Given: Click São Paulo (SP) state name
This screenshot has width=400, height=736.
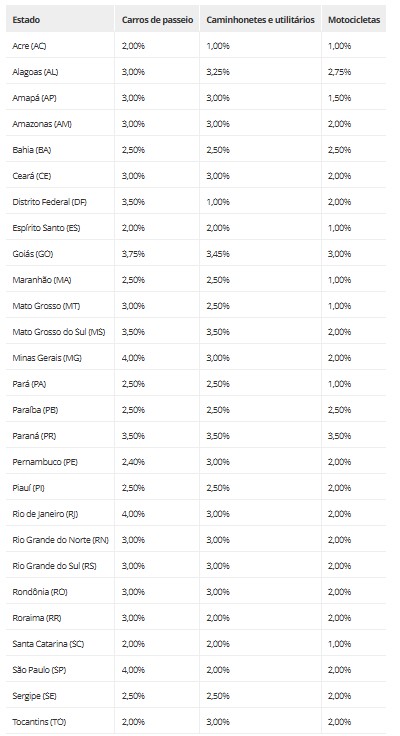Looking at the screenshot, I should point(39,670).
